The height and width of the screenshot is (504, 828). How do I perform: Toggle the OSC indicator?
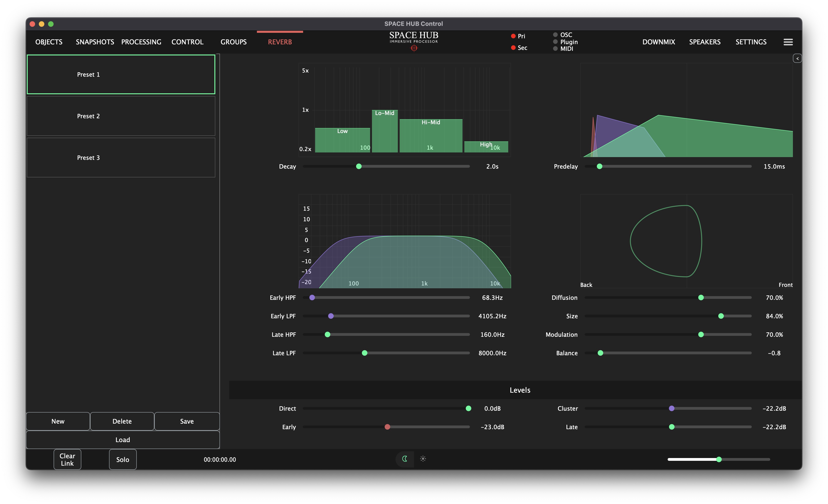click(555, 35)
